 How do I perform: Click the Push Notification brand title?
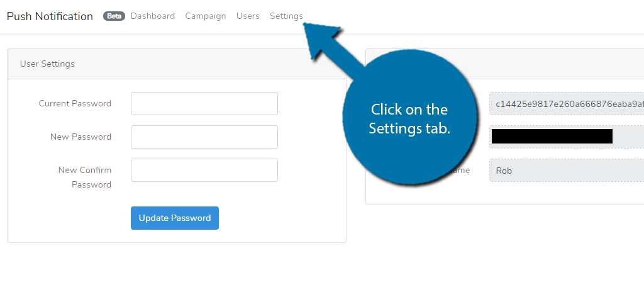coord(50,16)
